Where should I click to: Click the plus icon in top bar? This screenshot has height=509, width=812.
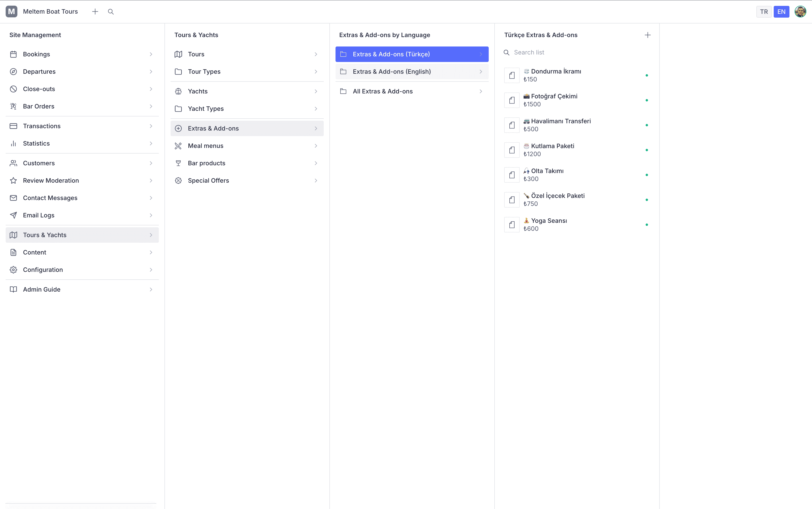[x=95, y=12]
